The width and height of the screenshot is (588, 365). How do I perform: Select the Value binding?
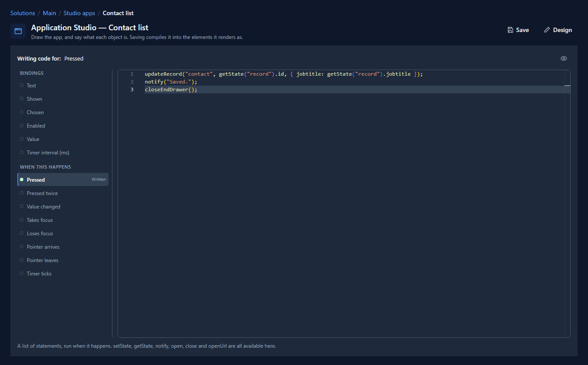tap(63, 139)
